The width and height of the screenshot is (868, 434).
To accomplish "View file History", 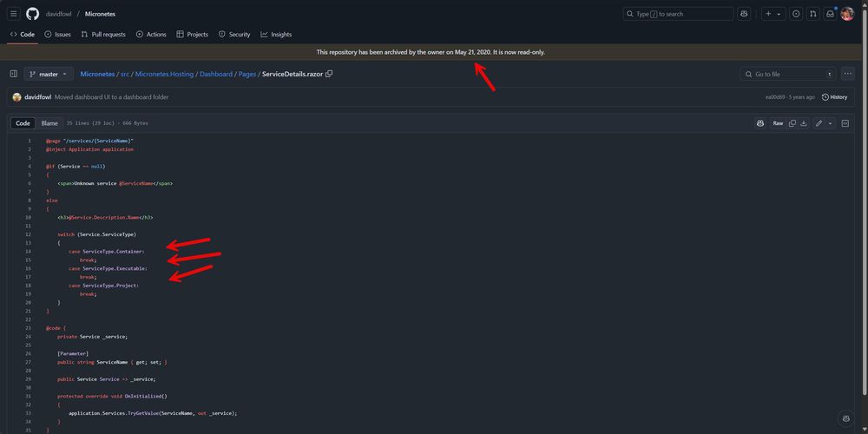I will coord(834,97).
